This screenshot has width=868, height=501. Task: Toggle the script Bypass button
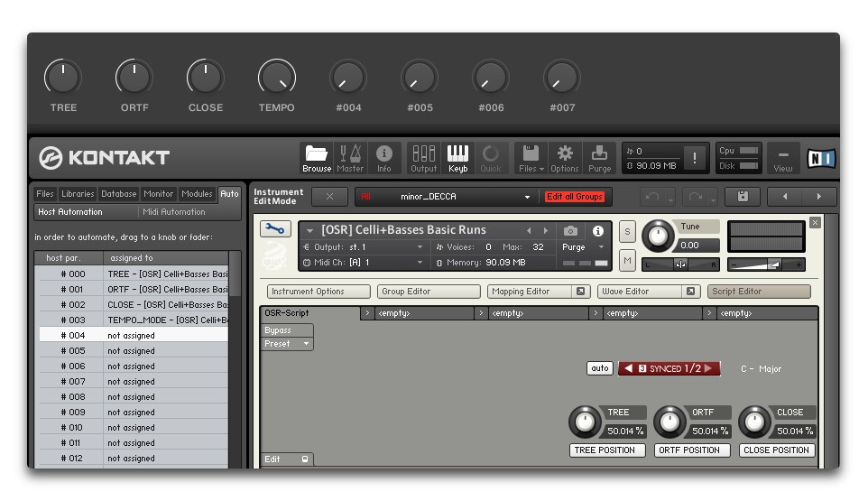click(287, 330)
